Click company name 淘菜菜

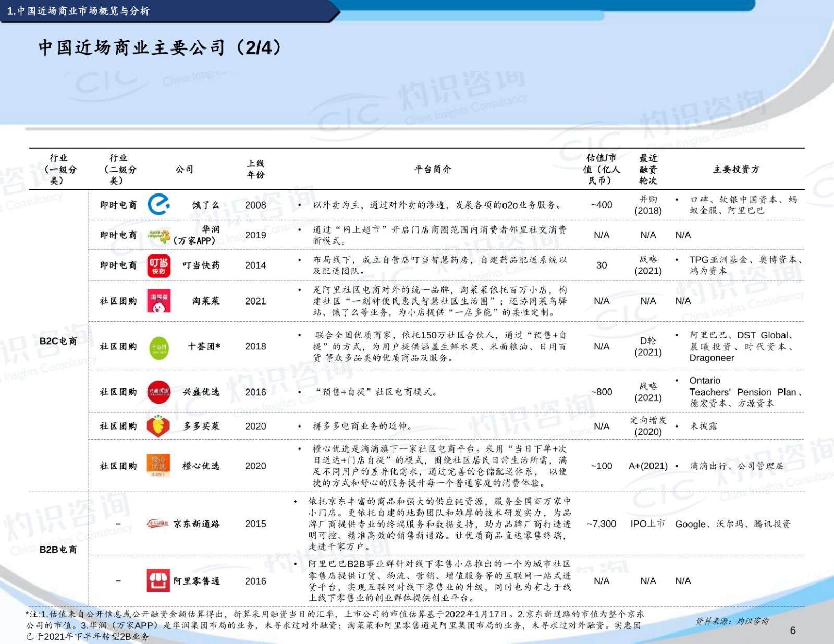point(206,301)
